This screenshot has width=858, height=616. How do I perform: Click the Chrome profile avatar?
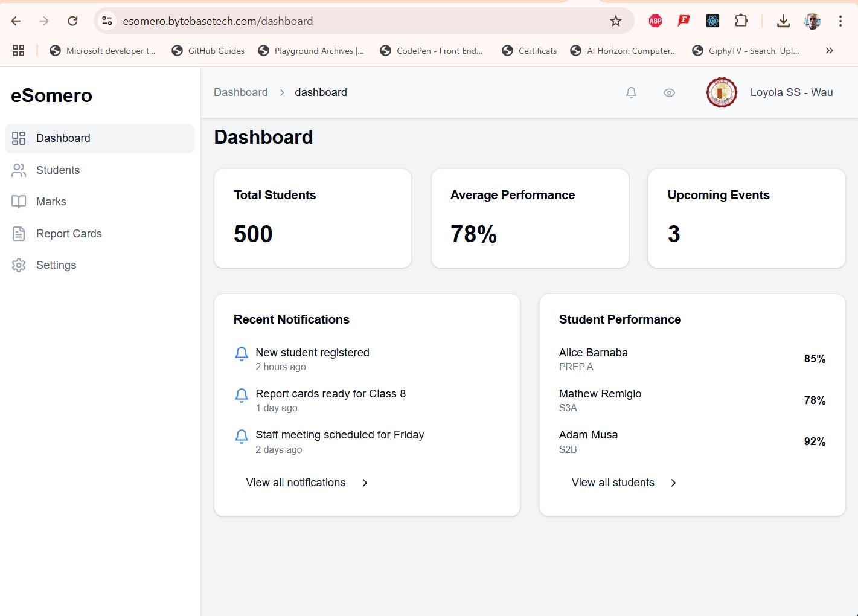(812, 21)
